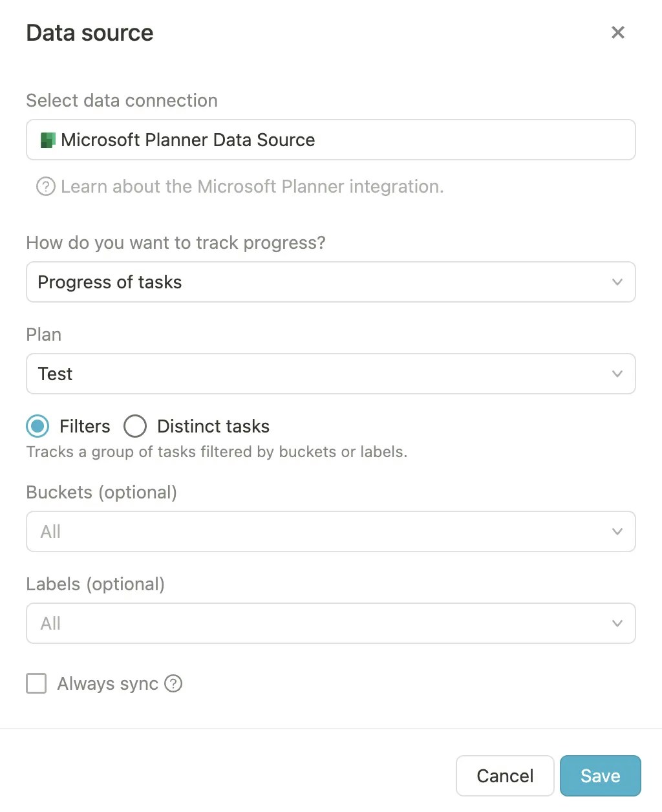This screenshot has width=662, height=812.
Task: Open the Learn about Microsoft Planner integration link
Action: click(252, 187)
